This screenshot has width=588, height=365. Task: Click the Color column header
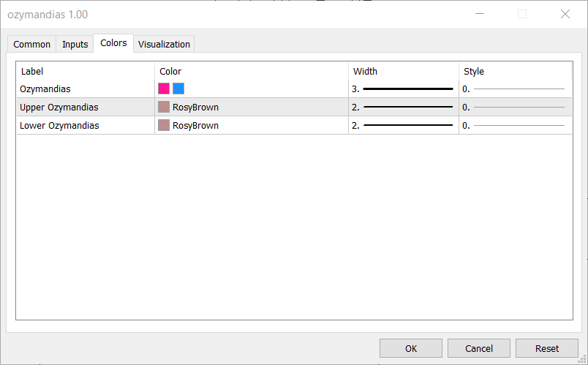[x=252, y=71]
